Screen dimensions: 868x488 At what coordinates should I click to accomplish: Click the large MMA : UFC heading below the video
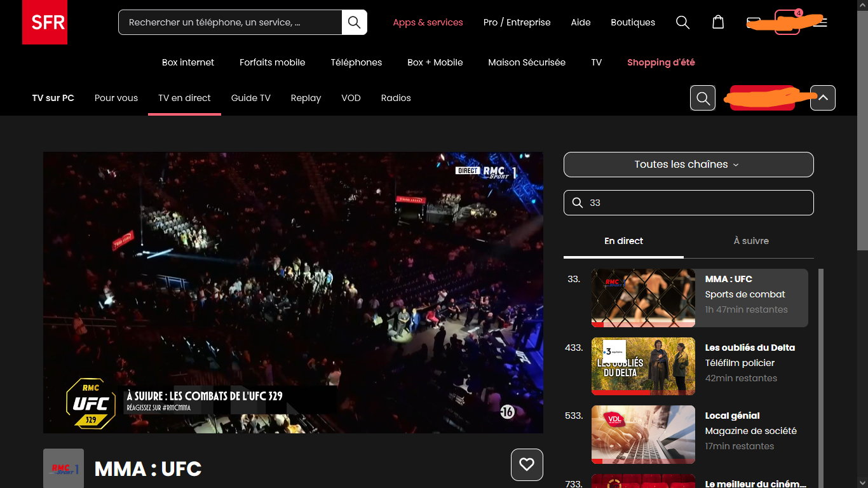tap(148, 469)
